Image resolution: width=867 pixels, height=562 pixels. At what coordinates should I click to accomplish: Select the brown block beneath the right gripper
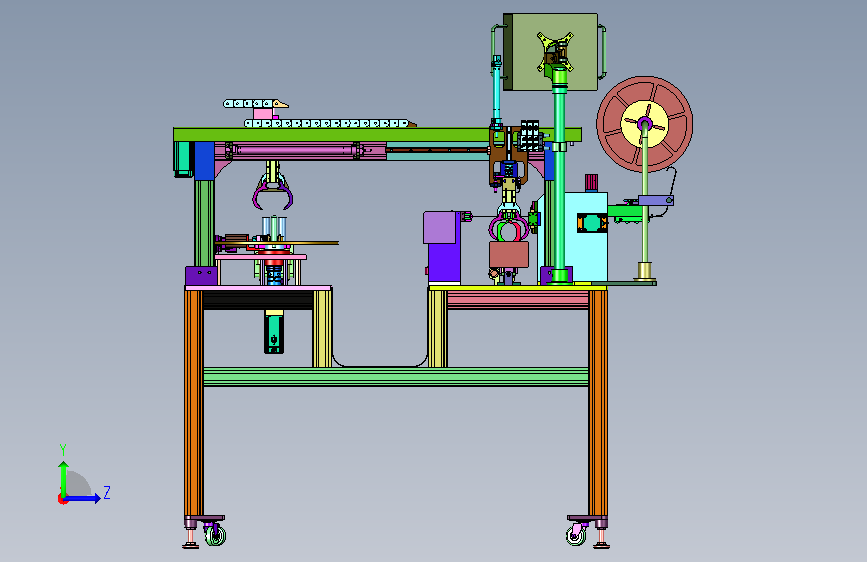509,254
